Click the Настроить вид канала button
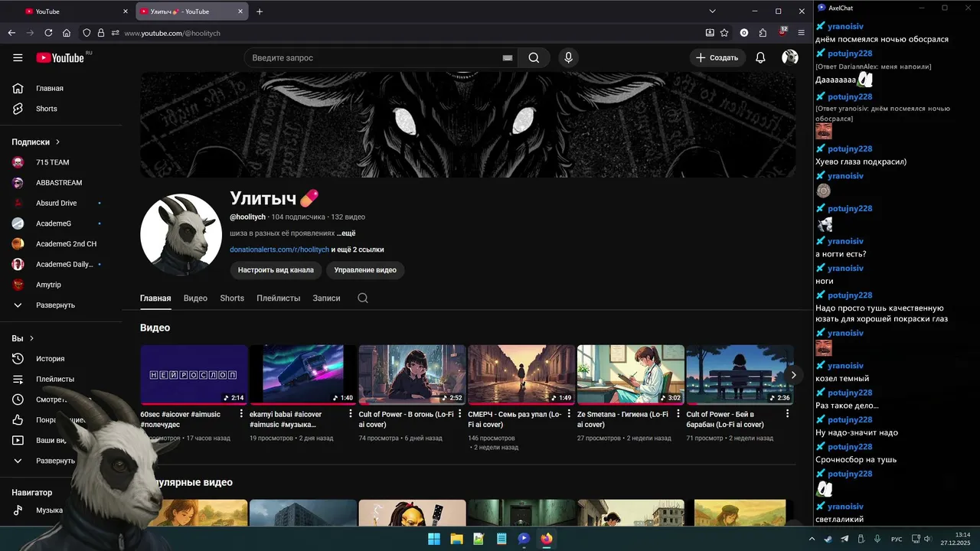Screen dimensions: 980x551 tap(276, 270)
